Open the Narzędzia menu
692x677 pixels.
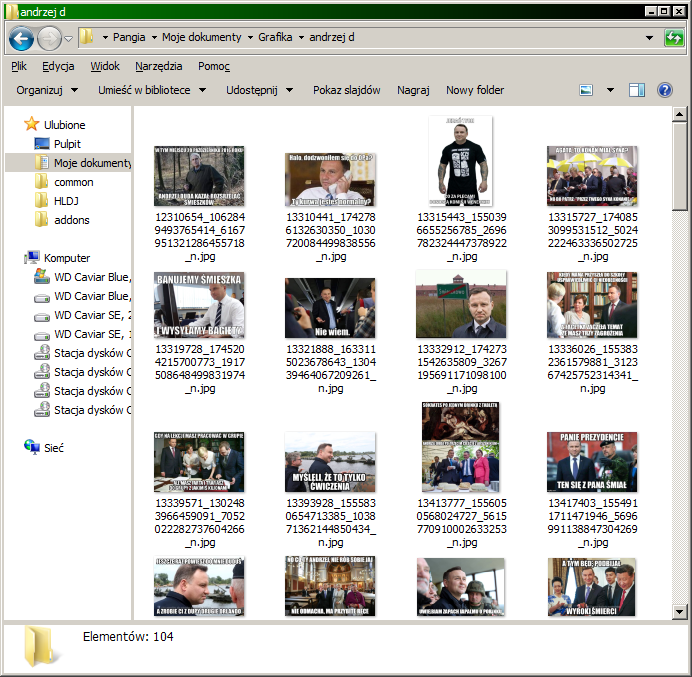coord(159,66)
